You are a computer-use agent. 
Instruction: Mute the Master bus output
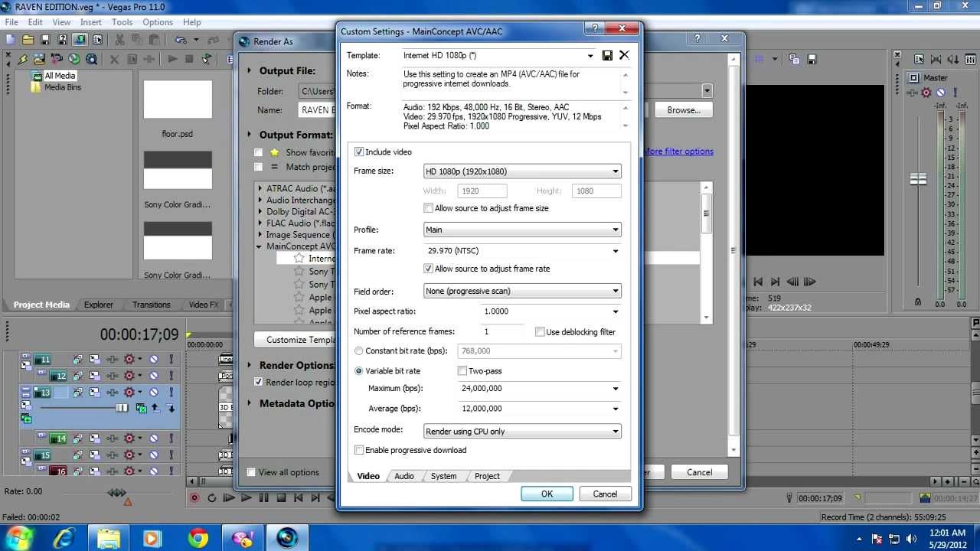pos(940,93)
